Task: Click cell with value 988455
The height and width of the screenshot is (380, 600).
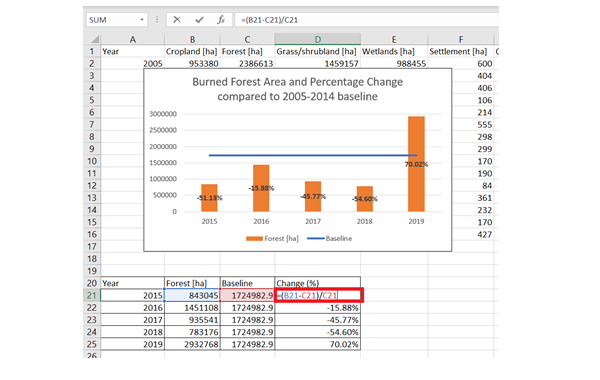Action: coord(394,63)
